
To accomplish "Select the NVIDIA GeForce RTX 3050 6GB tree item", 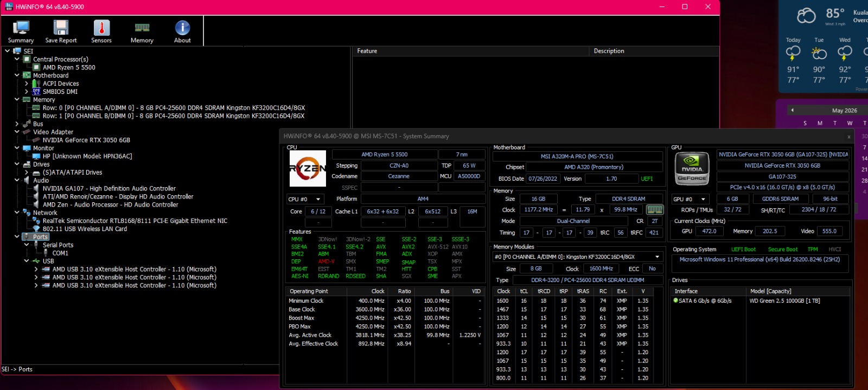I will point(86,140).
